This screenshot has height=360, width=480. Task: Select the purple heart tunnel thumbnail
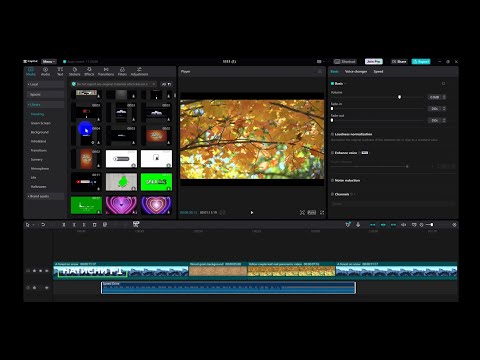(x=121, y=205)
